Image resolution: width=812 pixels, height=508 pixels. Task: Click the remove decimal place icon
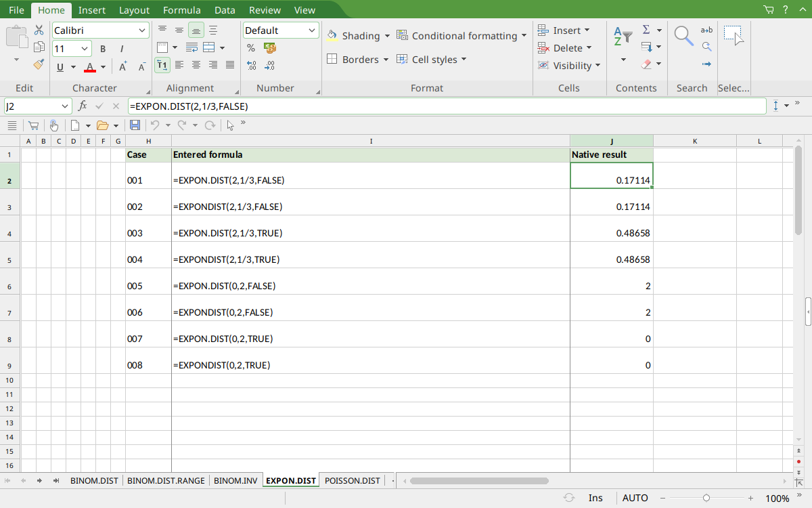pos(270,66)
